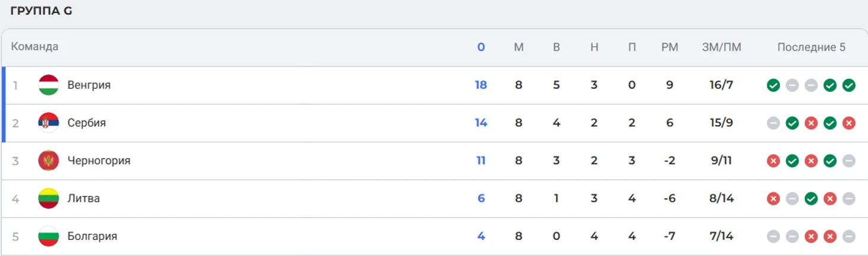Go to the Литва team page
Image resolution: width=868 pixels, height=256 pixels.
[83, 199]
